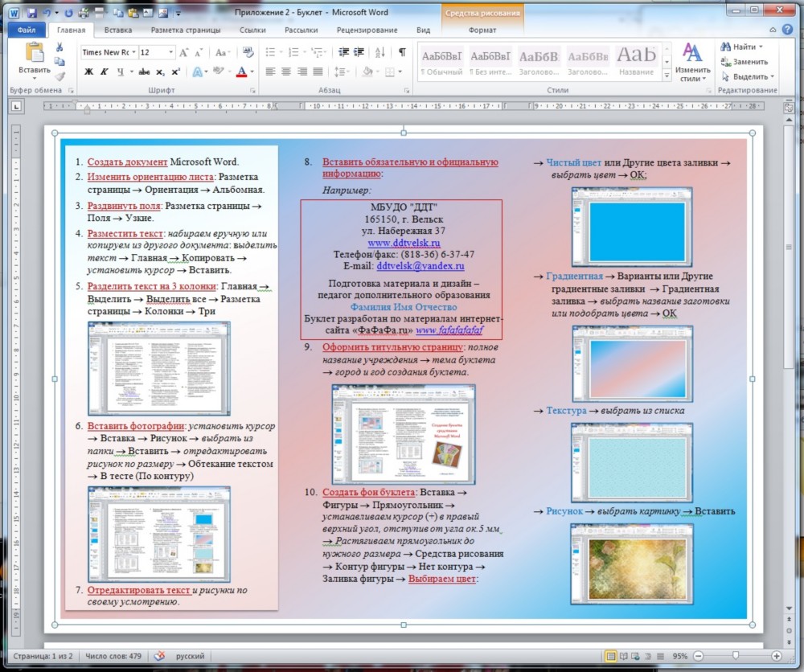Toggle italic К formatting

(x=105, y=72)
